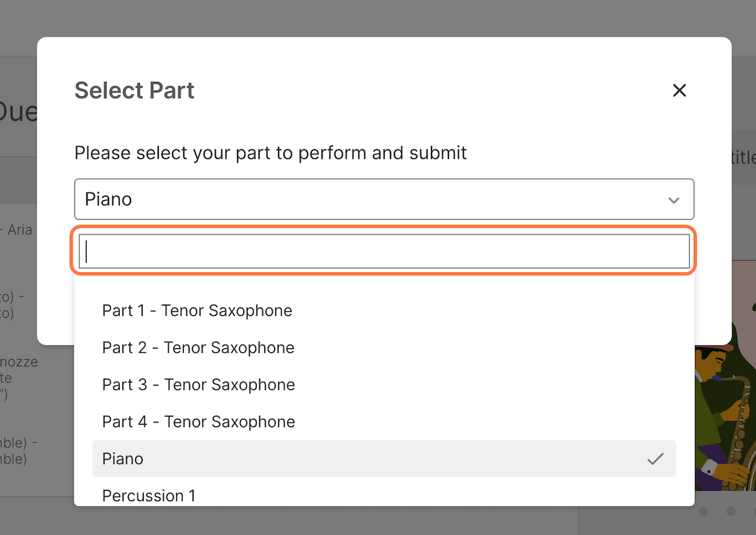The image size is (756, 535).
Task: Click the dimmed 'Due' heading behind dialog
Action: click(18, 112)
